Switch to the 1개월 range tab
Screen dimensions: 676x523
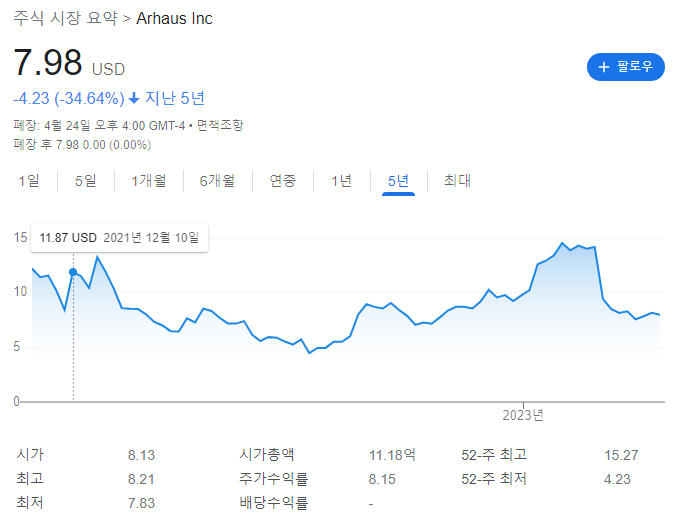[149, 181]
